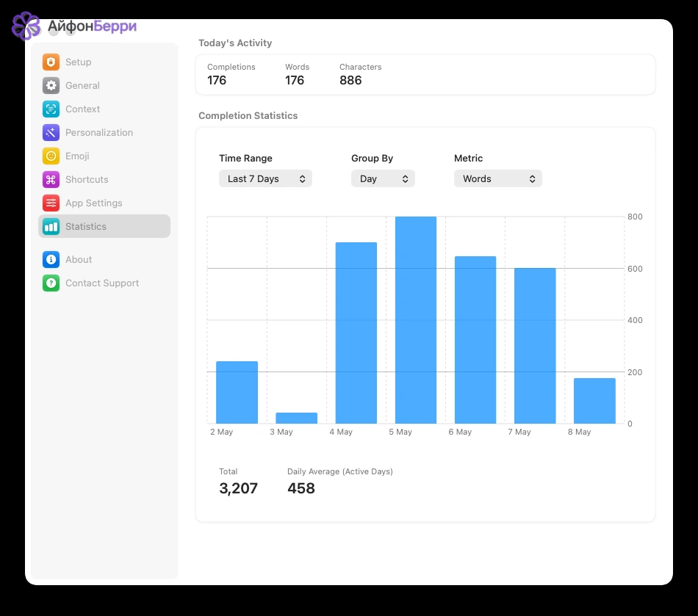Open the Setup sidebar icon
This screenshot has width=698, height=616.
(x=51, y=62)
